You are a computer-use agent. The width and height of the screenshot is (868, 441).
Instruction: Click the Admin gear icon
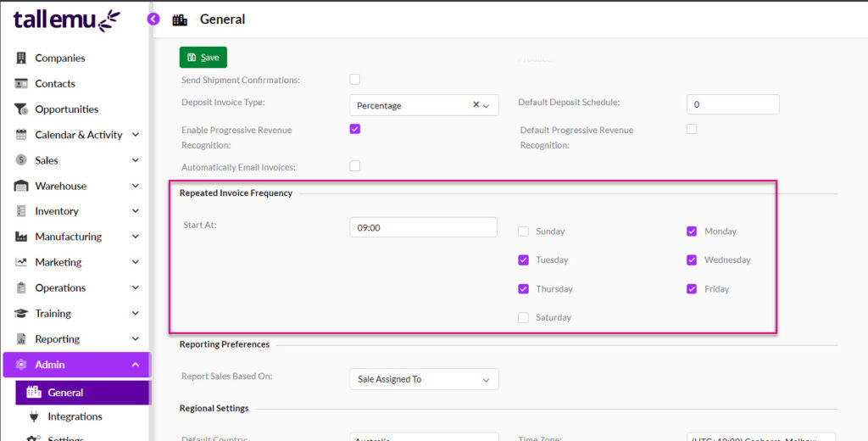click(x=21, y=365)
